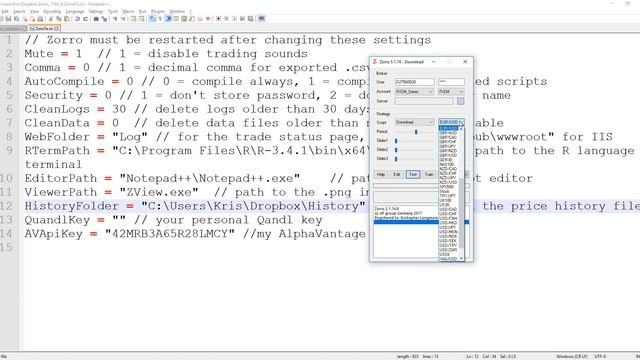Click the Slider2 handle in Zorro
Viewport: 640px width, 360px height.
click(x=396, y=150)
